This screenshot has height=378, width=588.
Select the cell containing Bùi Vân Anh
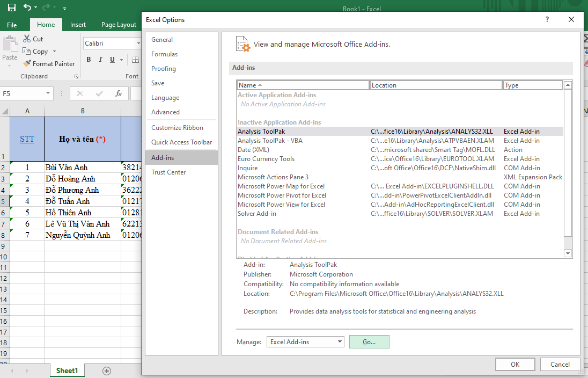(x=83, y=168)
